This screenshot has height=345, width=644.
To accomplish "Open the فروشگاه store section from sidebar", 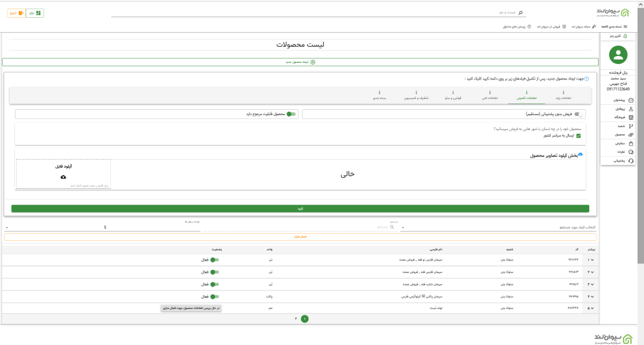I will [632, 118].
